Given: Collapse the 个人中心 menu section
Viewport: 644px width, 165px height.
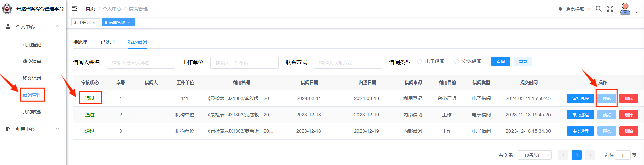Looking at the screenshot, I should coord(58,26).
